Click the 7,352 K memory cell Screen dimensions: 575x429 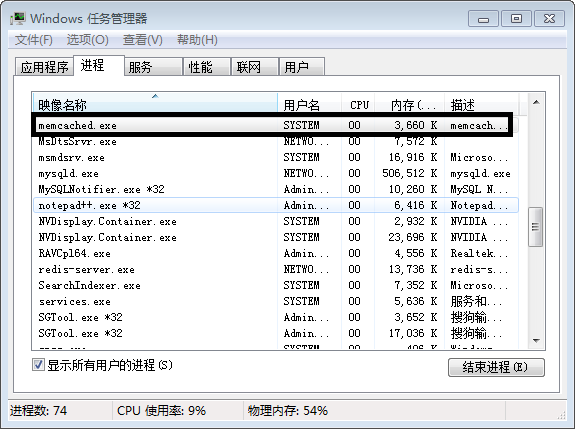[416, 286]
